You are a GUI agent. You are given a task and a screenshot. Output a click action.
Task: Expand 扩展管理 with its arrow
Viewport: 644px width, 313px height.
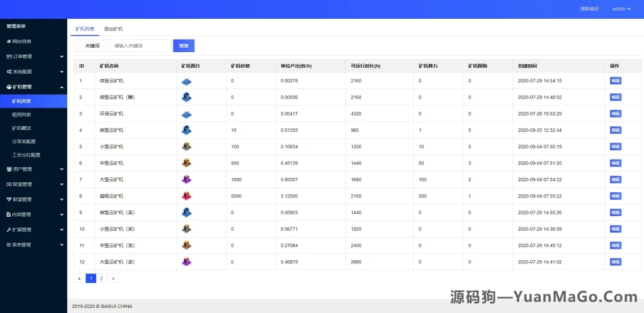pos(62,230)
